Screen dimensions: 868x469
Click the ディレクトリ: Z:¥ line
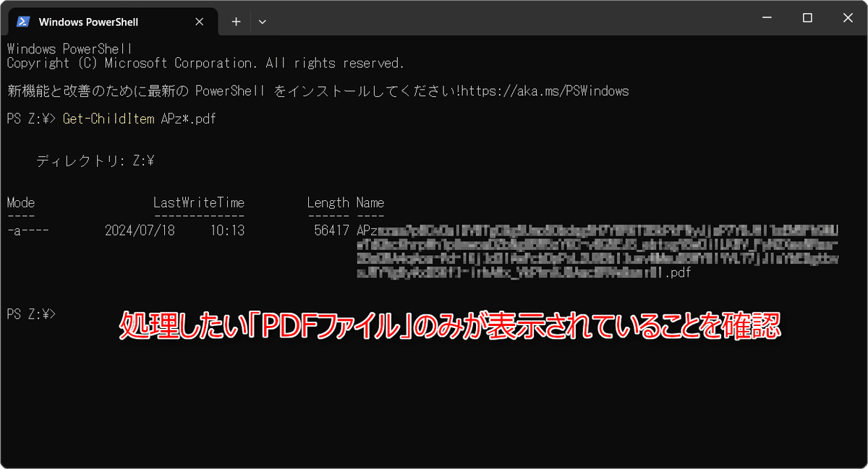click(x=95, y=161)
